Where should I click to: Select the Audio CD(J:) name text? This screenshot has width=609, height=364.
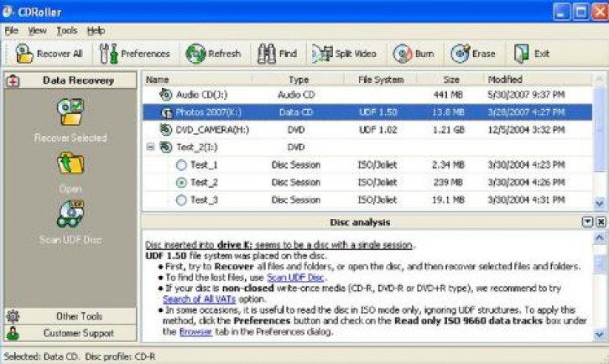(x=201, y=95)
